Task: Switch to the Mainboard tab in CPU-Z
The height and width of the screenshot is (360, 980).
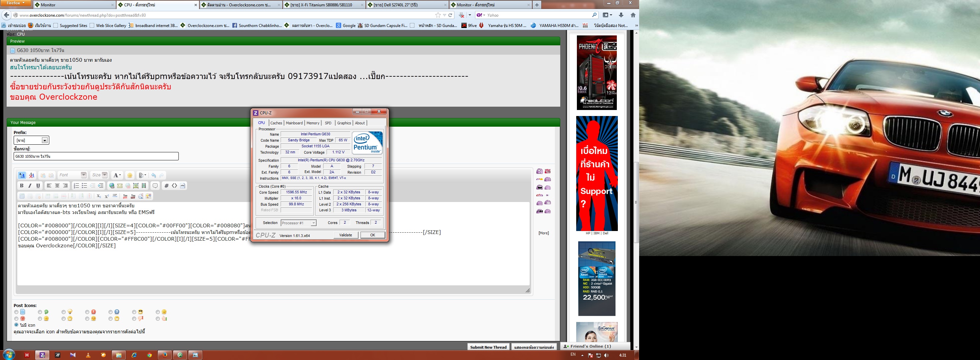Action: click(x=294, y=123)
